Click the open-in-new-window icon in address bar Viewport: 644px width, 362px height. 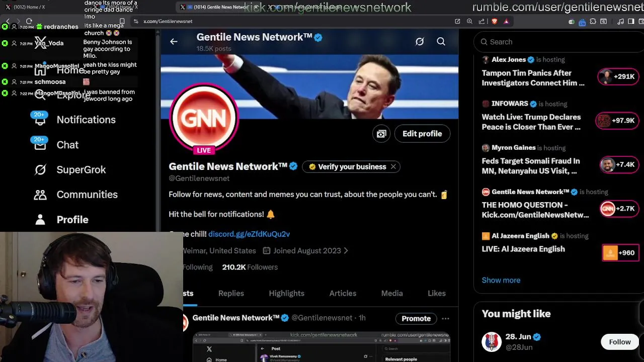457,21
